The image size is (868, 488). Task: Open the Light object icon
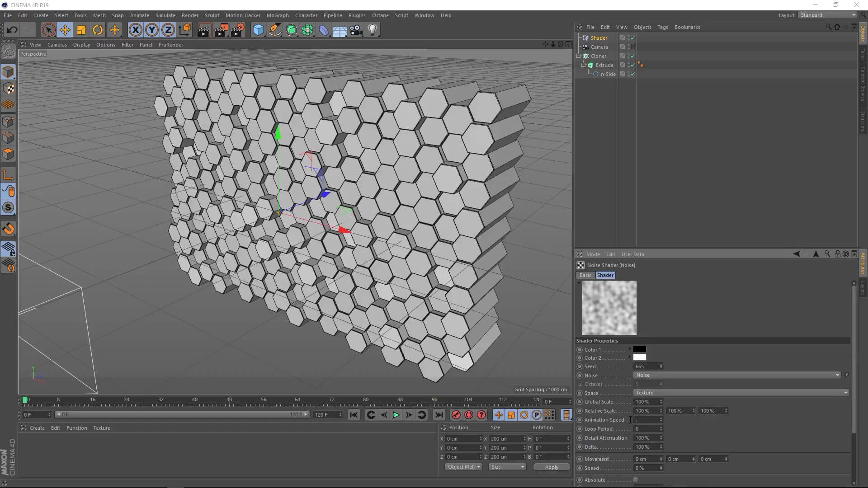(372, 30)
